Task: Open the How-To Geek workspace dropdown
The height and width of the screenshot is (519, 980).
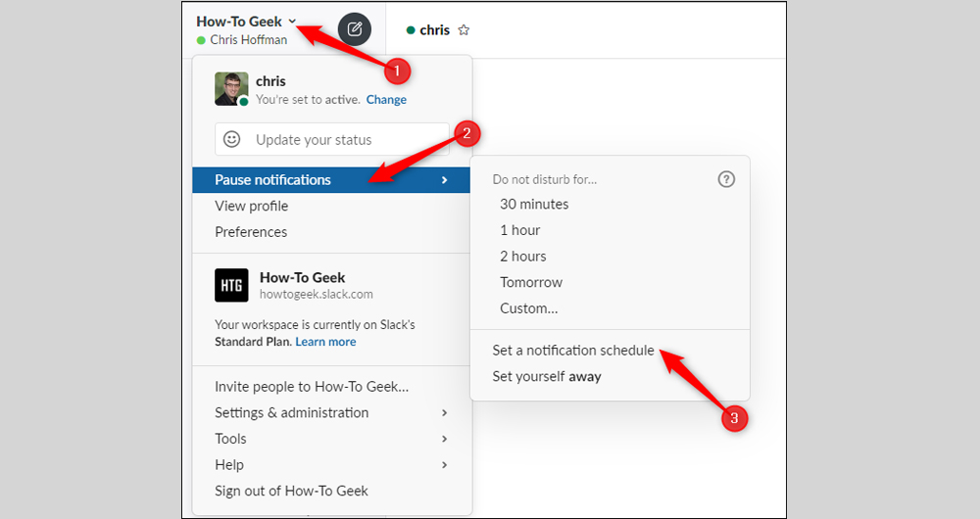Action: pos(246,22)
